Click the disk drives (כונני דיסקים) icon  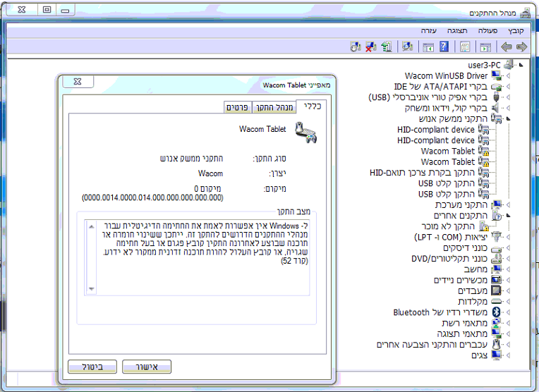pyautogui.click(x=497, y=248)
